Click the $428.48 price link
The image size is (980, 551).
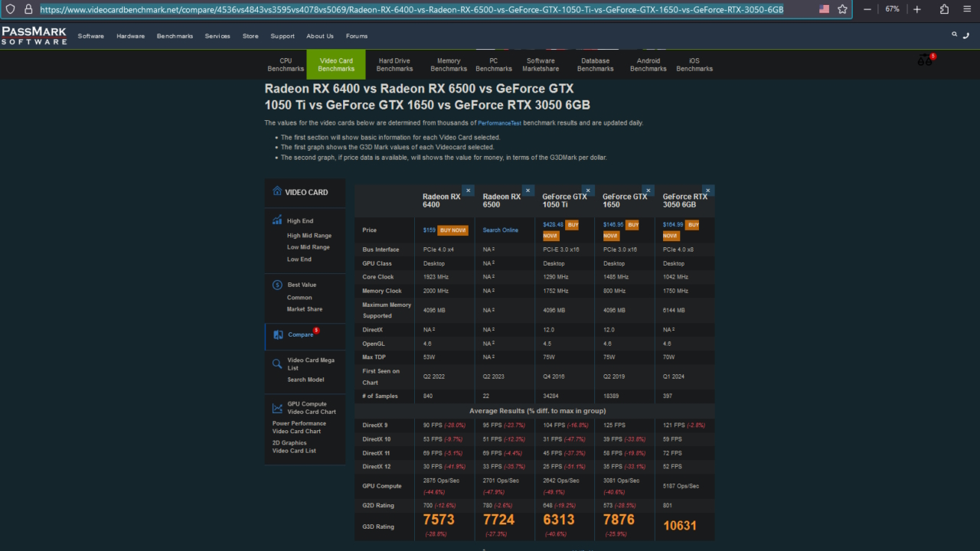click(553, 225)
